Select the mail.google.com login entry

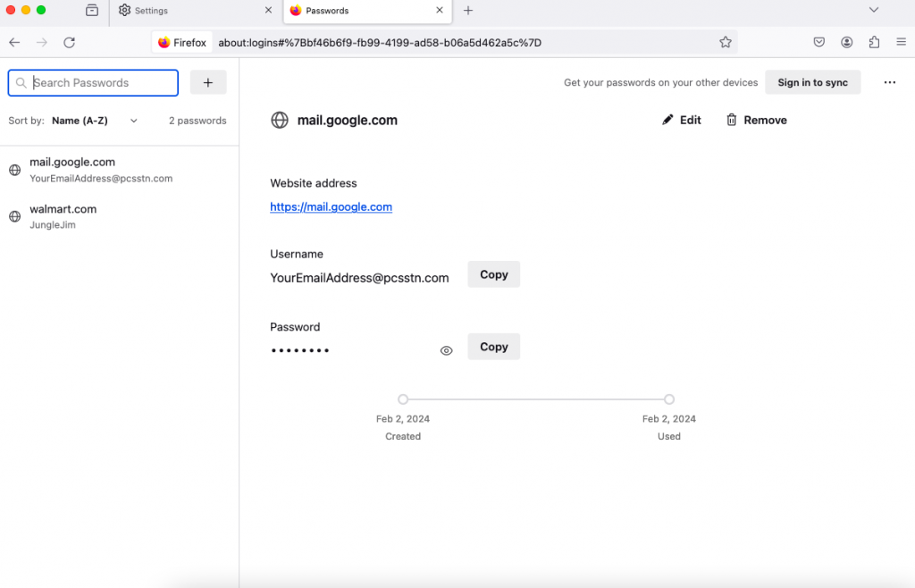point(119,170)
